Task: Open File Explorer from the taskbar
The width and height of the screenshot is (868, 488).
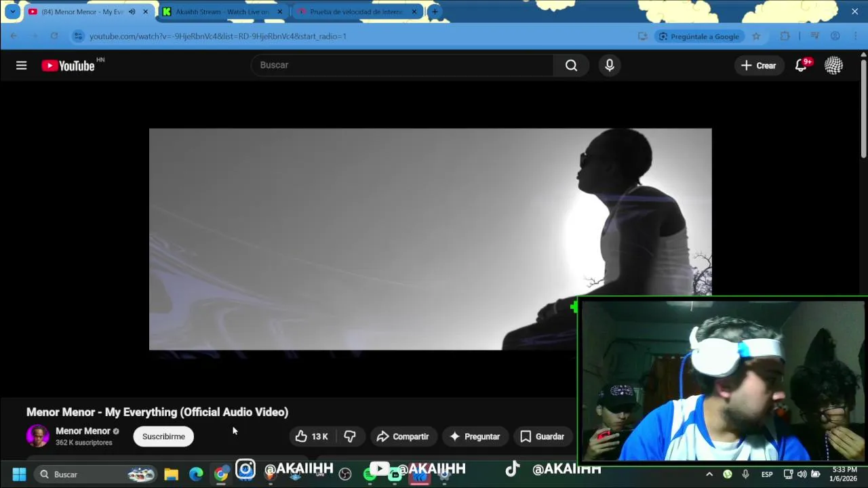Action: pyautogui.click(x=171, y=474)
